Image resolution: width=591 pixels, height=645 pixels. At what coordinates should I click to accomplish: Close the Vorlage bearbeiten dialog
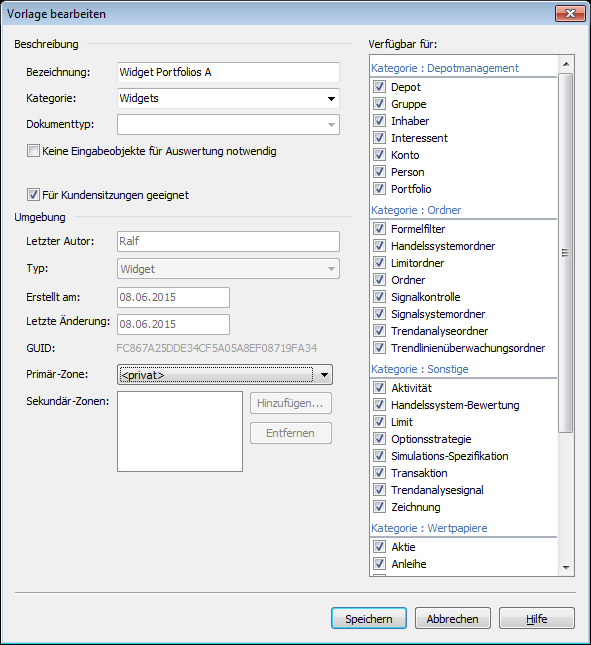(x=570, y=14)
